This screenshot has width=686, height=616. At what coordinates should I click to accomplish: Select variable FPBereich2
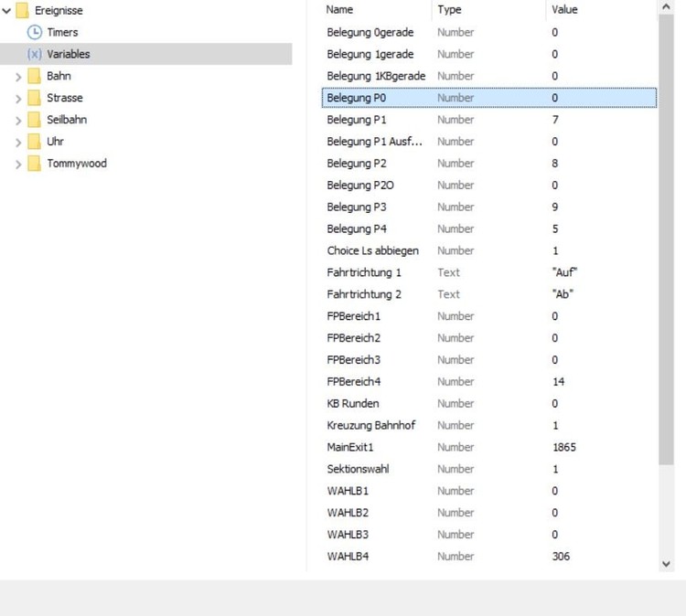pyautogui.click(x=353, y=338)
